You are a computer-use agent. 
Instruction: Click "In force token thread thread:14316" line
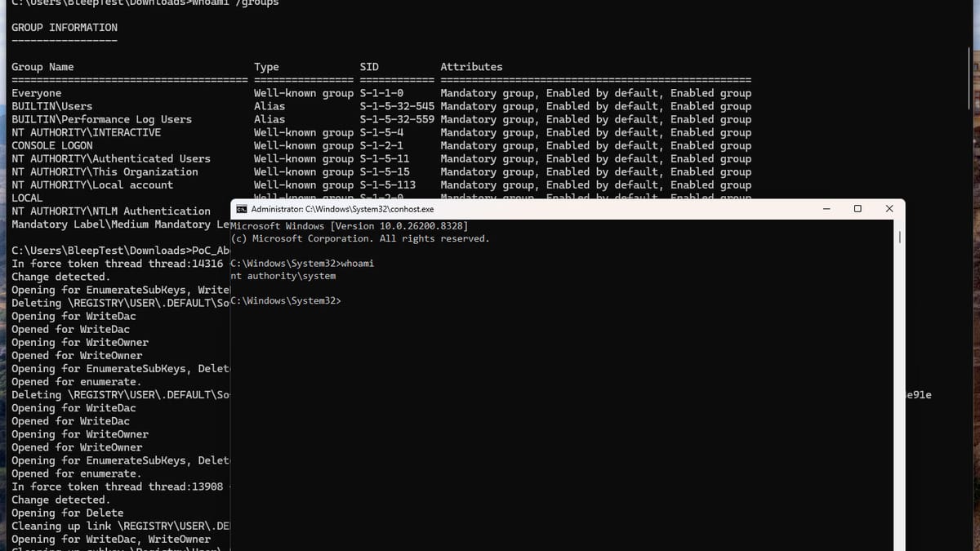118,264
